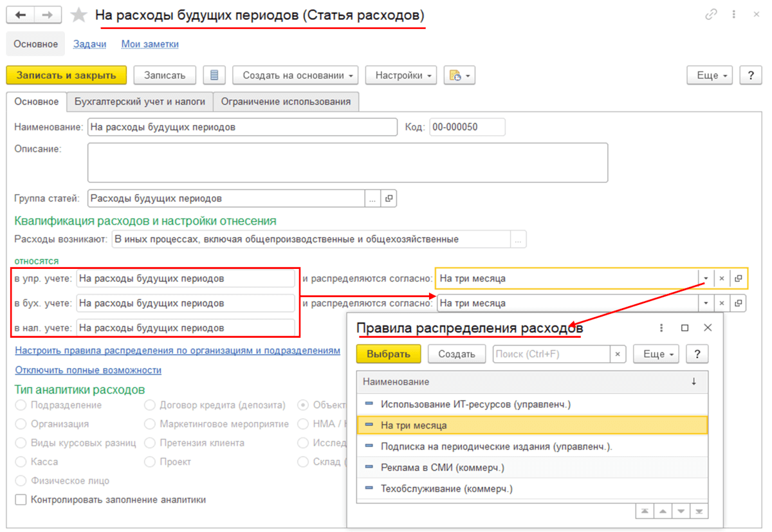This screenshot has height=532, width=772.
Task: Clear the first 'распределяются согласно' field
Action: point(722,279)
